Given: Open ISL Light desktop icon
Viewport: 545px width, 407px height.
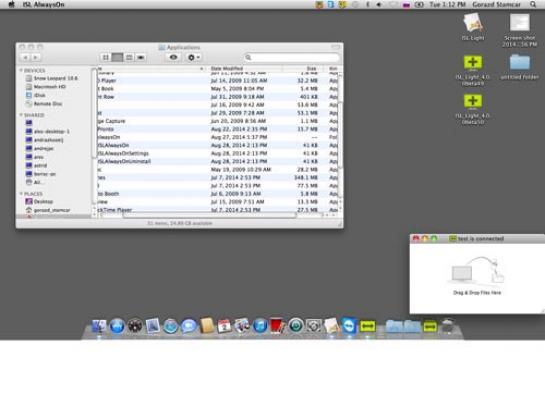Looking at the screenshot, I should (473, 26).
